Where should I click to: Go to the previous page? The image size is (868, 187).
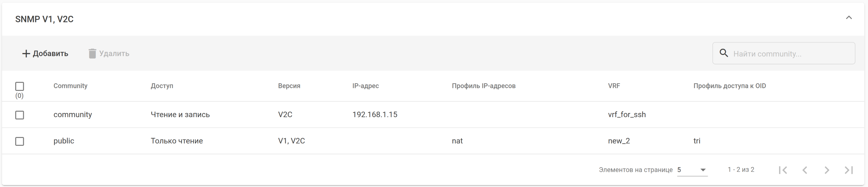pyautogui.click(x=805, y=170)
